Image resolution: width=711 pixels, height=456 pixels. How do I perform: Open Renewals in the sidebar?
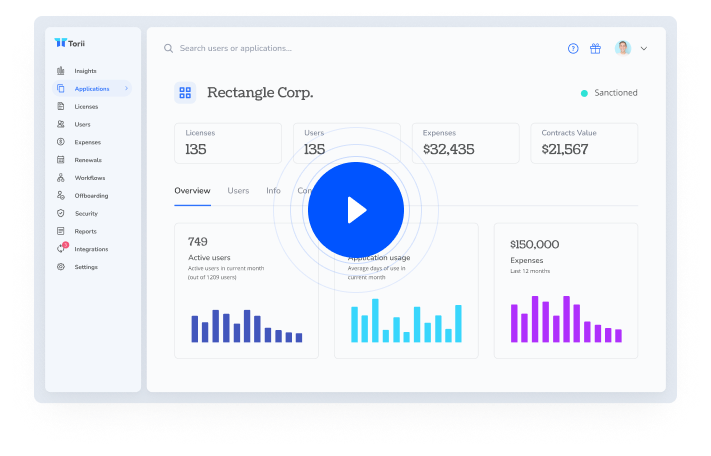pyautogui.click(x=88, y=160)
